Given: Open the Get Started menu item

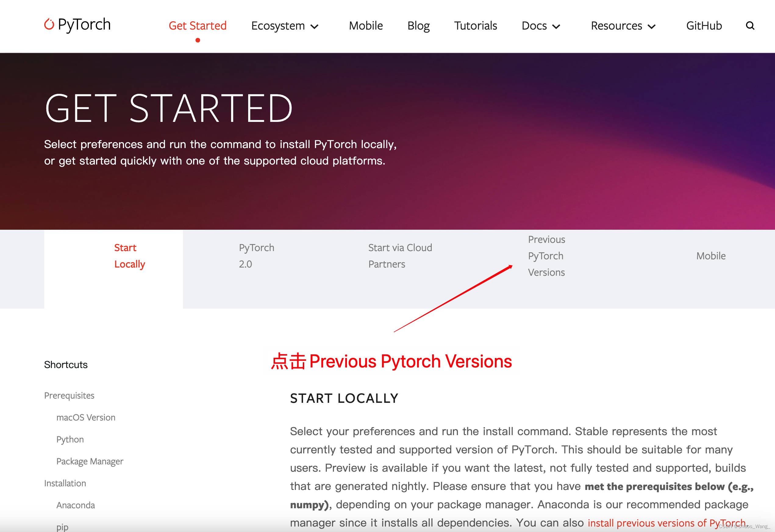Looking at the screenshot, I should point(198,25).
